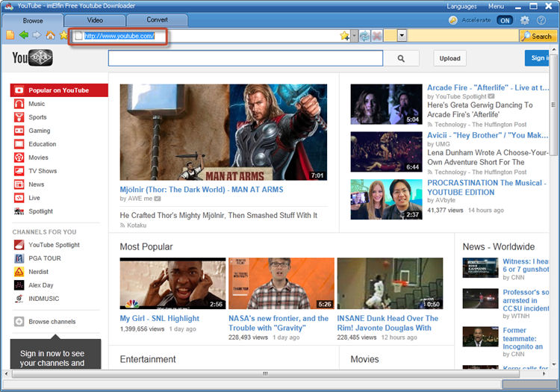Refresh the page with reload icon
The image size is (560, 392).
tap(364, 36)
